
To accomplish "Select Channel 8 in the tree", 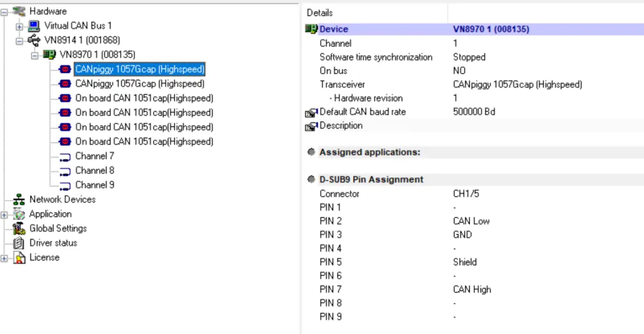I will (94, 171).
